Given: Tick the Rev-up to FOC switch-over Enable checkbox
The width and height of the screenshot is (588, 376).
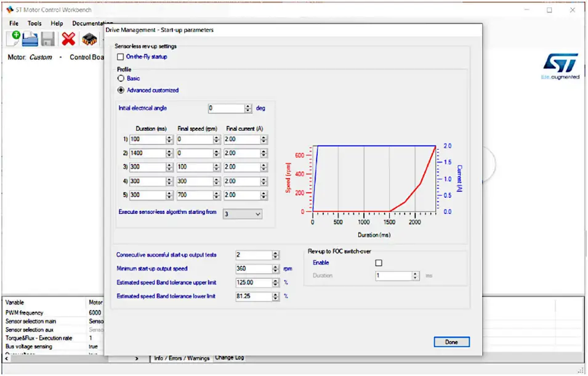Looking at the screenshot, I should tap(379, 263).
